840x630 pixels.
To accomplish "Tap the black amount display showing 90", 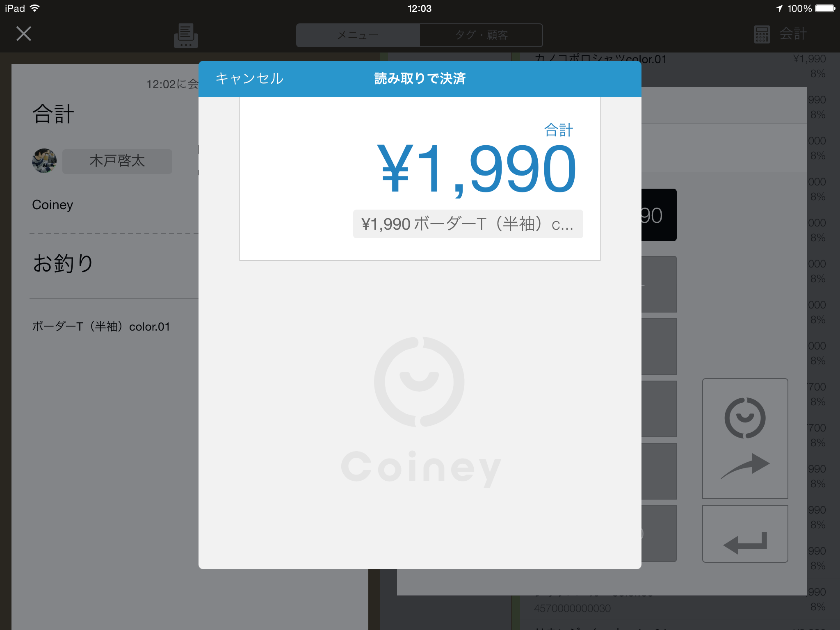I will point(659,215).
